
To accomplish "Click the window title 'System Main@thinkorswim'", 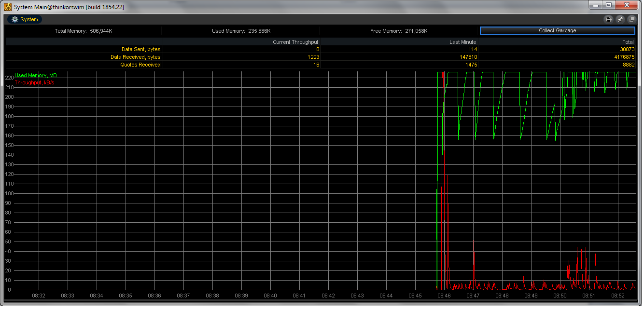I will (x=49, y=7).
